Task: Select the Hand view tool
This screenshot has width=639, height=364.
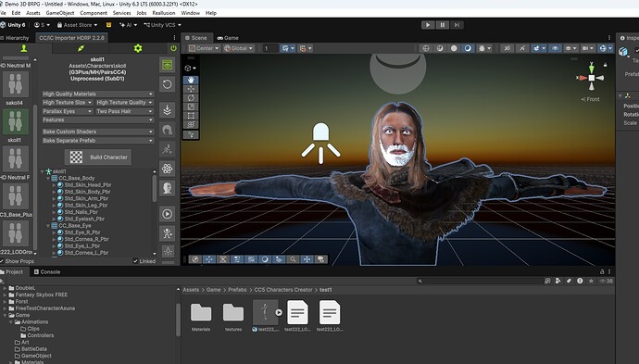Action: (x=191, y=80)
